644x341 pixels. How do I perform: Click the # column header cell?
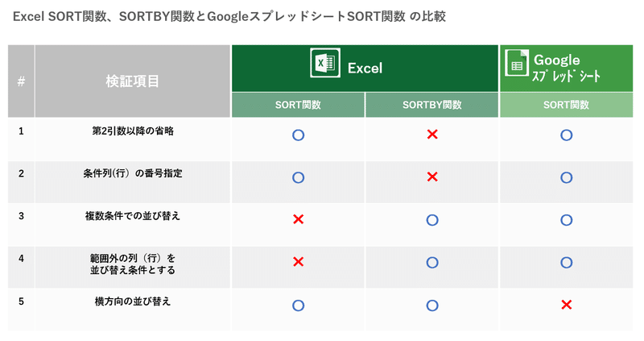(x=21, y=81)
